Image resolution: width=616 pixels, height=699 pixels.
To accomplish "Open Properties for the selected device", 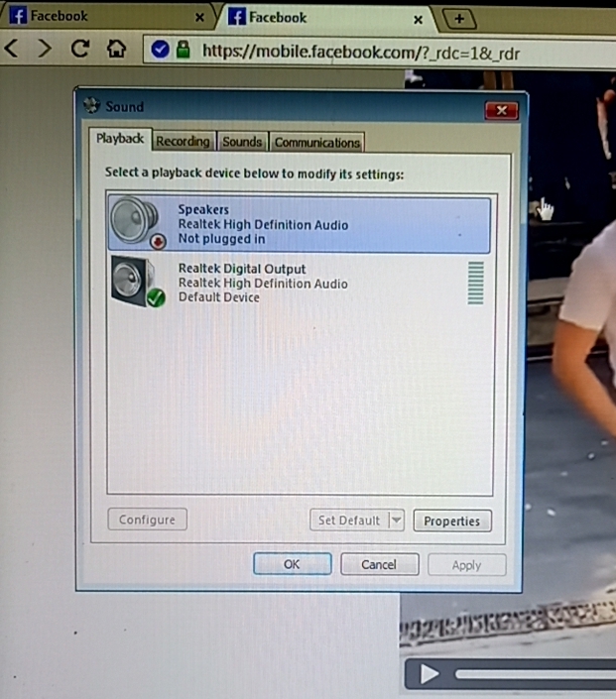I will click(452, 521).
